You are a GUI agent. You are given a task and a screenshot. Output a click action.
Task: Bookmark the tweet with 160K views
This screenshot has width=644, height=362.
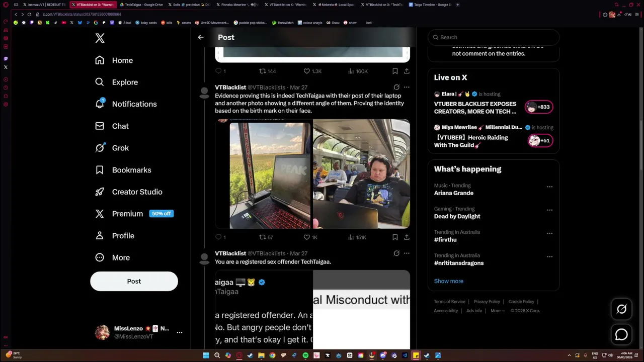click(x=395, y=71)
